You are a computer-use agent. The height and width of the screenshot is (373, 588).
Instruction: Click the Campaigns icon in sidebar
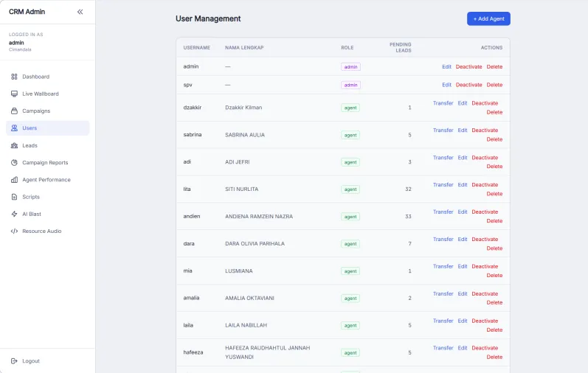14,111
